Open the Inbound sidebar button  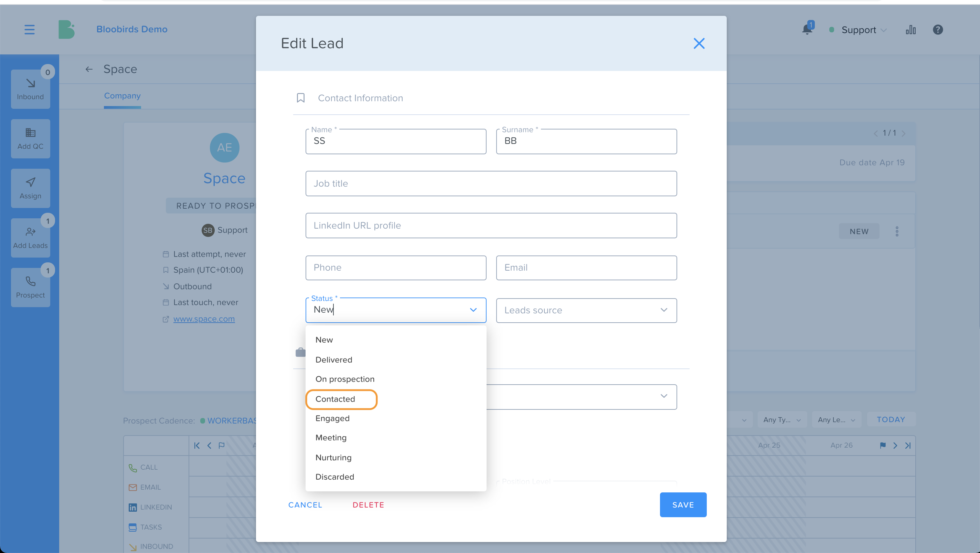30,89
